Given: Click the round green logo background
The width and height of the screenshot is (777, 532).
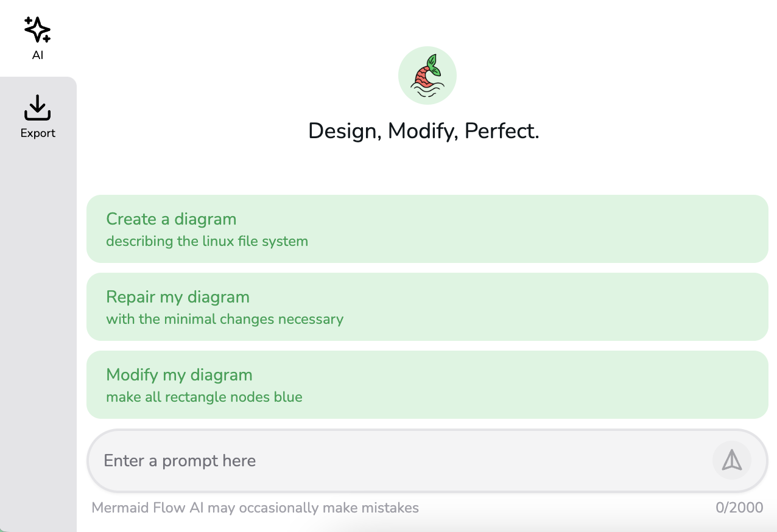Looking at the screenshot, I should coord(427,75).
